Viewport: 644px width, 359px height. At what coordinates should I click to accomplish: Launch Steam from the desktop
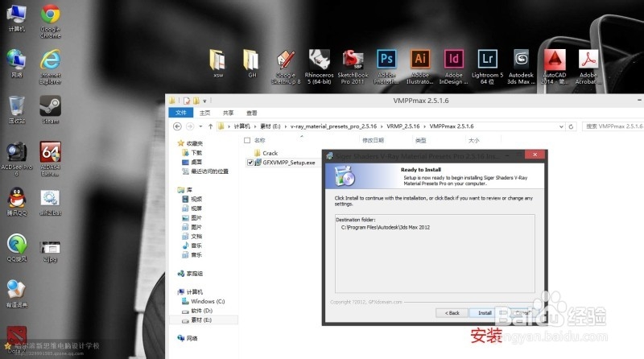click(51, 109)
